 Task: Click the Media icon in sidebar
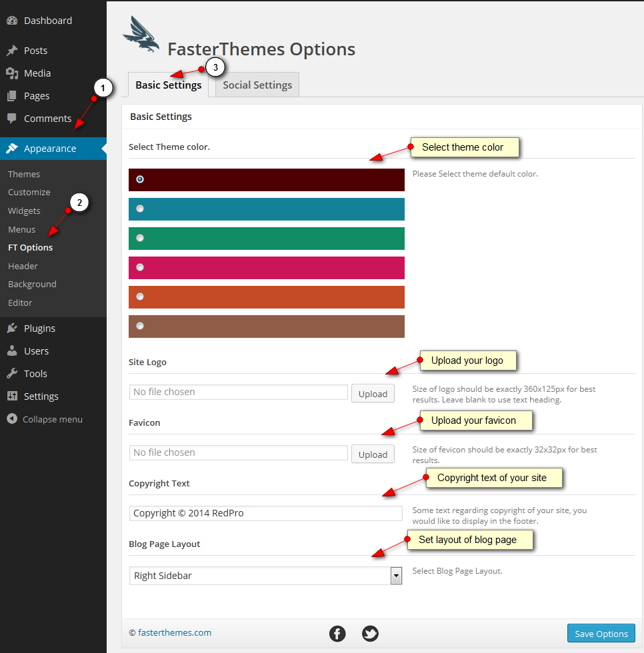tap(12, 73)
